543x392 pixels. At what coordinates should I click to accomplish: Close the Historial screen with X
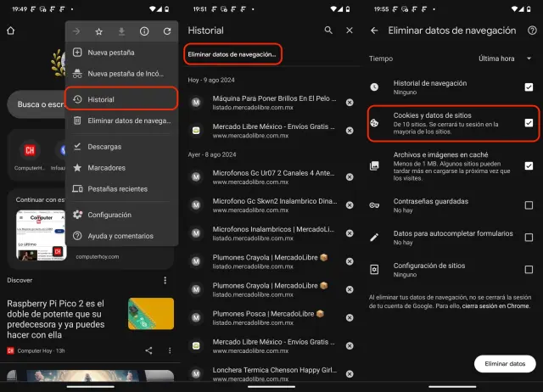350,31
